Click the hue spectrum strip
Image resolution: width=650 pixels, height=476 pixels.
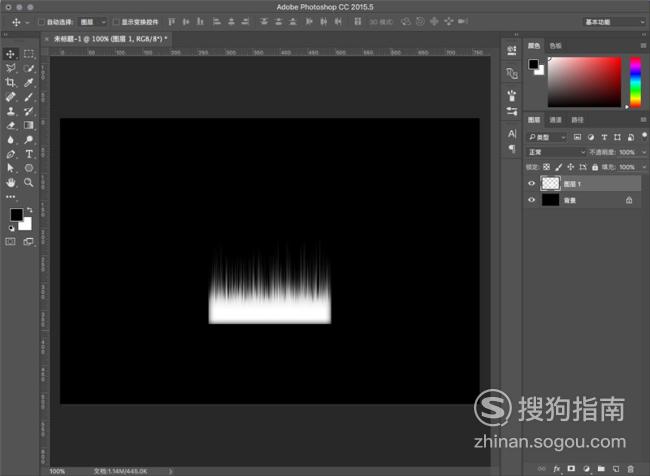(x=635, y=82)
